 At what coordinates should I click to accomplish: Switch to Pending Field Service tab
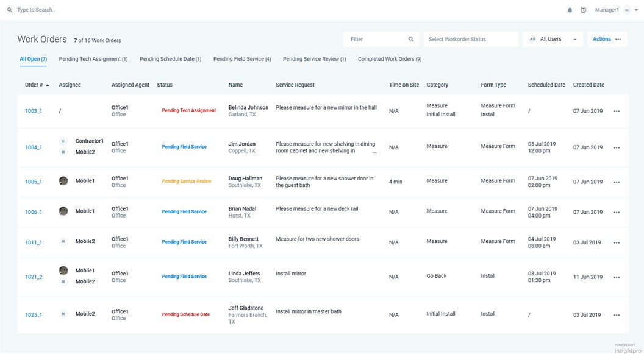point(242,60)
